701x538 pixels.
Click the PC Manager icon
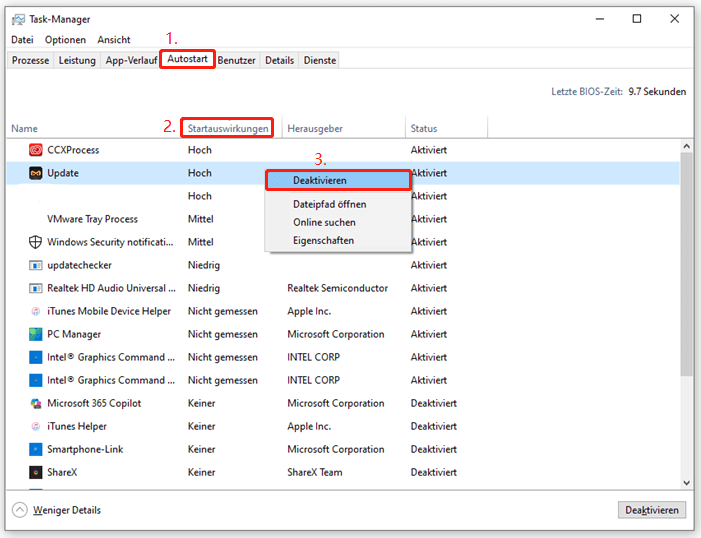point(36,334)
